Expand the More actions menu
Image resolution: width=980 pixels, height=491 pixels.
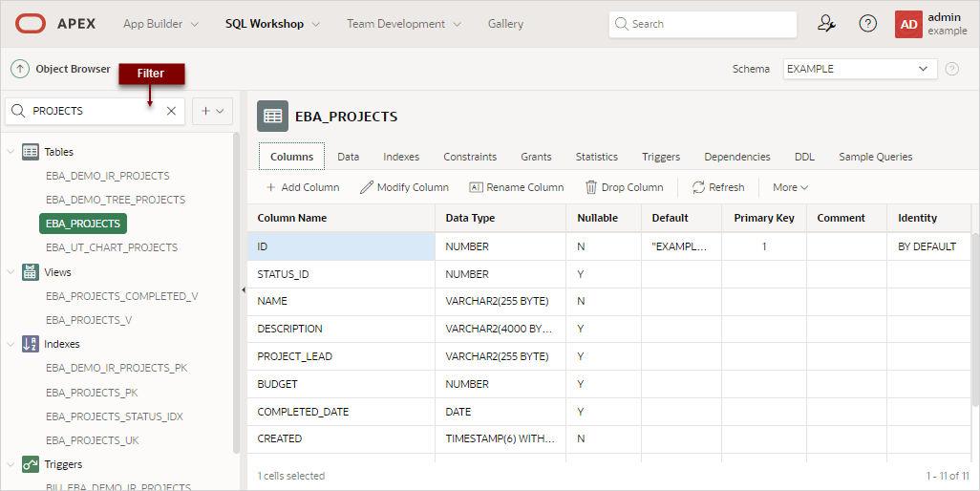pyautogui.click(x=790, y=187)
